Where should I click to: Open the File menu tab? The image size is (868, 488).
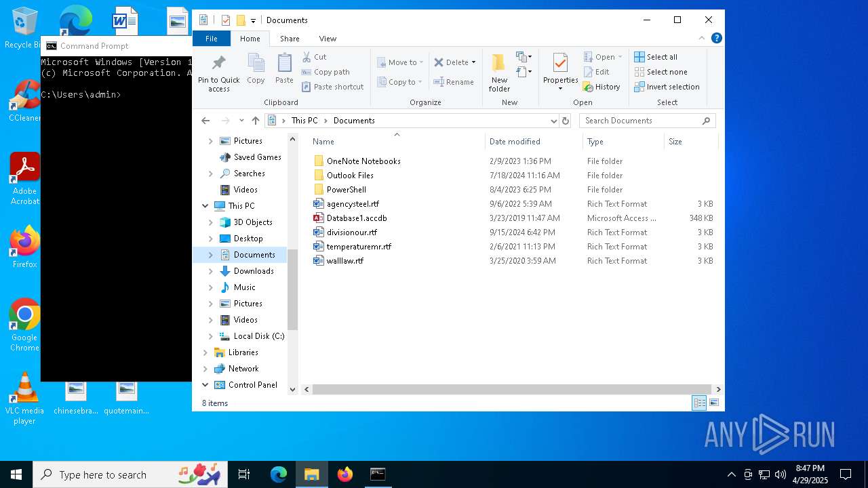point(212,39)
